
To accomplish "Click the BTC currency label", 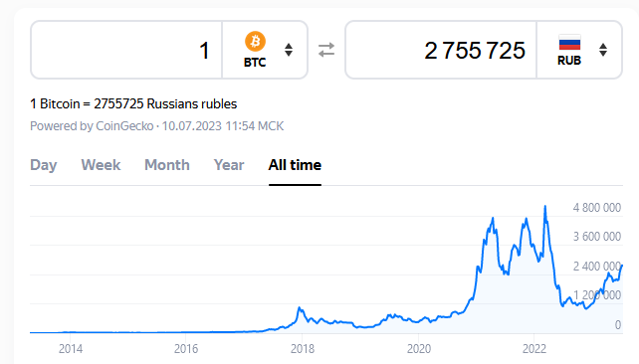I will tap(255, 63).
